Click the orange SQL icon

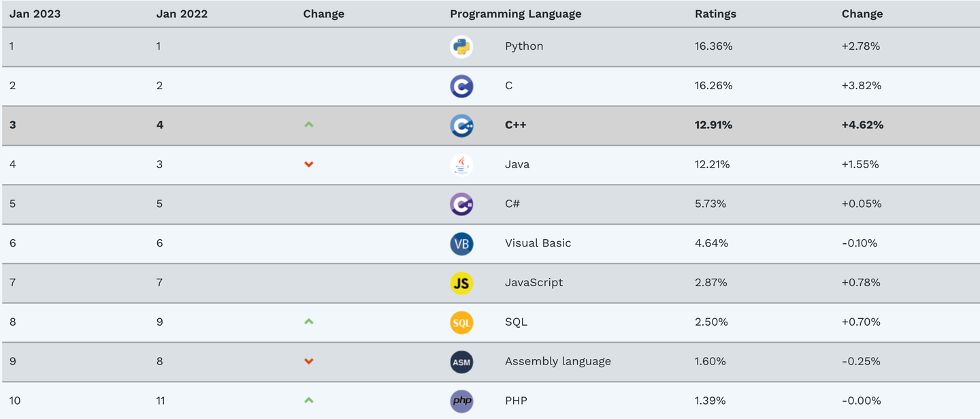[x=461, y=322]
